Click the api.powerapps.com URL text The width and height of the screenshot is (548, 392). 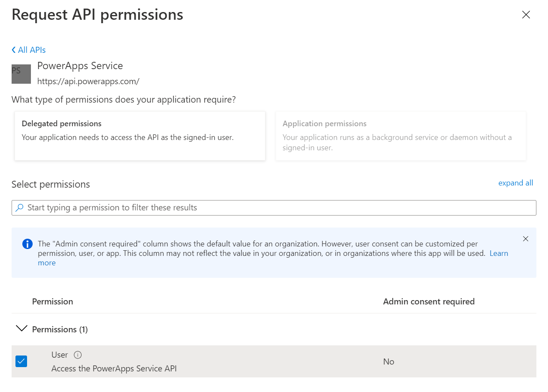tap(88, 81)
